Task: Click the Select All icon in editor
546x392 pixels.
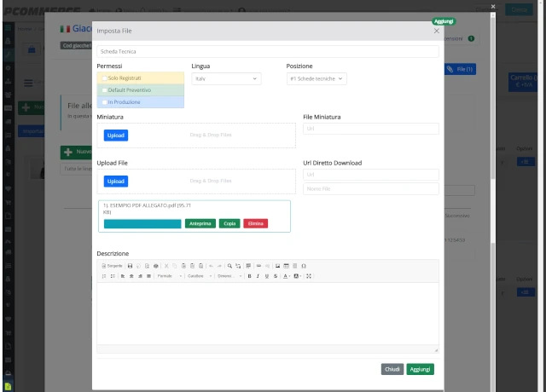Action: coord(248,266)
